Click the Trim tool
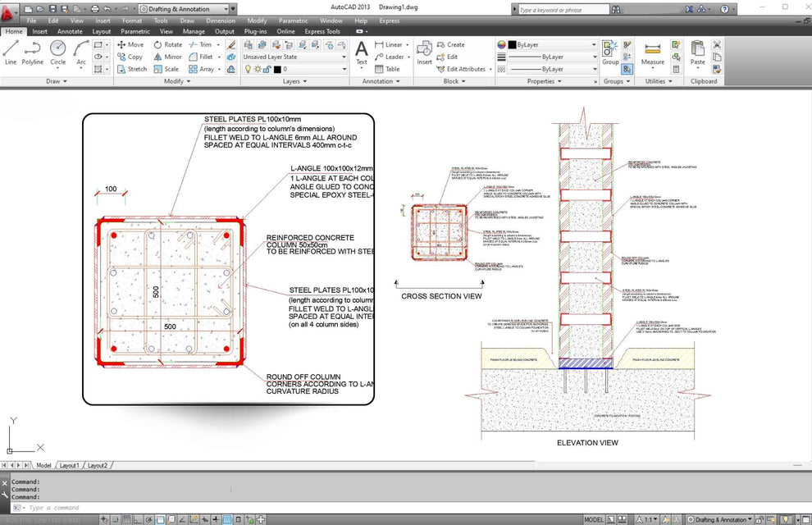The image size is (812, 525). tap(201, 44)
